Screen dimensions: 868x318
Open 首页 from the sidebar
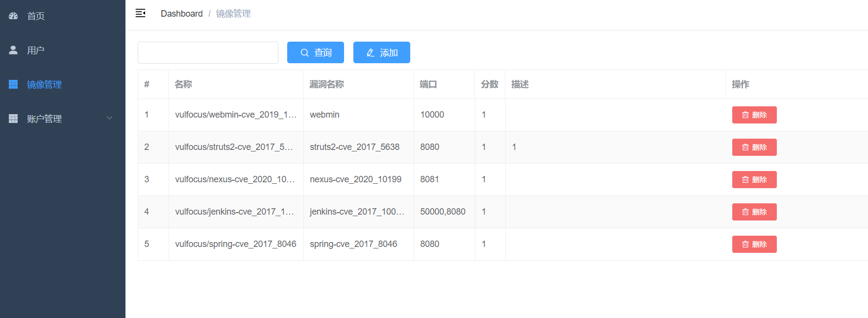(36, 16)
